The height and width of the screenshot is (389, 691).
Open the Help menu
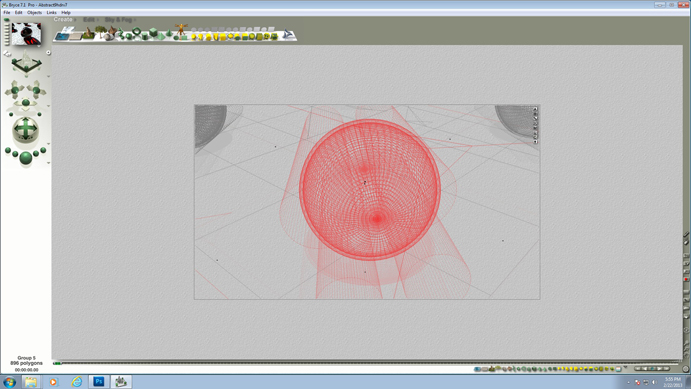tap(66, 13)
